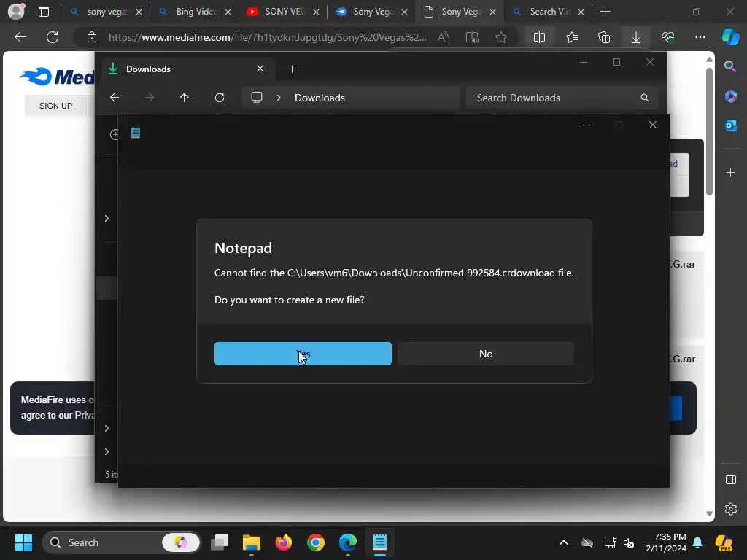Switch to the SONY VEG YouTube tab

284,12
